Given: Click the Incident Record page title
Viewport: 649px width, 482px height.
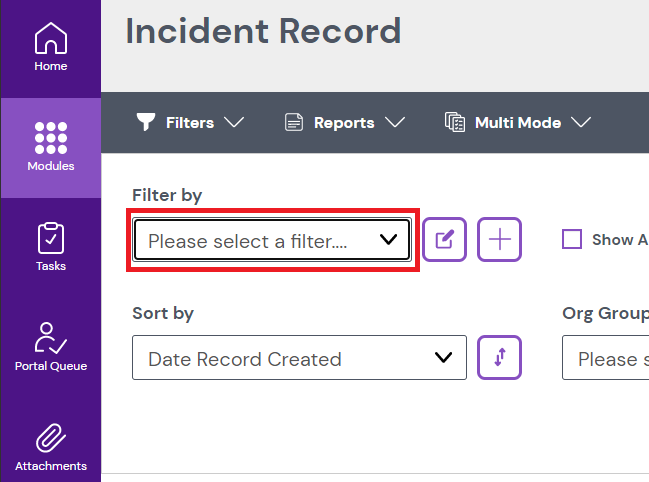Looking at the screenshot, I should click(263, 32).
